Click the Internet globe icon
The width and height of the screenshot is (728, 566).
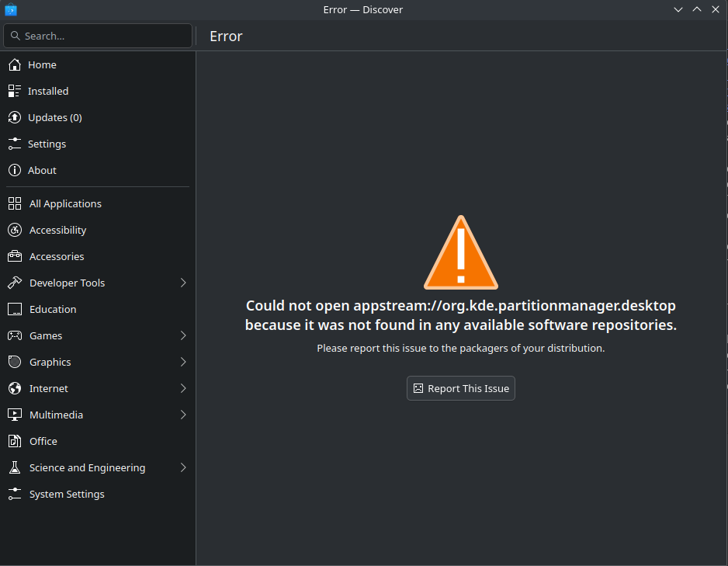pyautogui.click(x=15, y=389)
